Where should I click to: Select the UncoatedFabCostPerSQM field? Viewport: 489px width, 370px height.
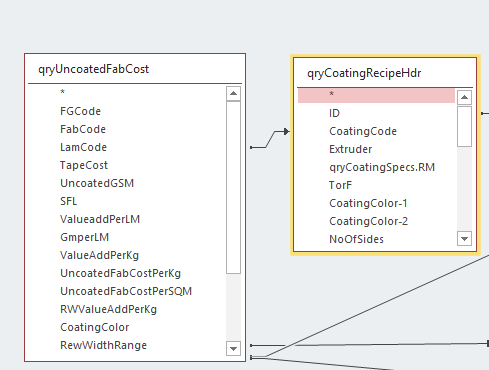point(126,291)
